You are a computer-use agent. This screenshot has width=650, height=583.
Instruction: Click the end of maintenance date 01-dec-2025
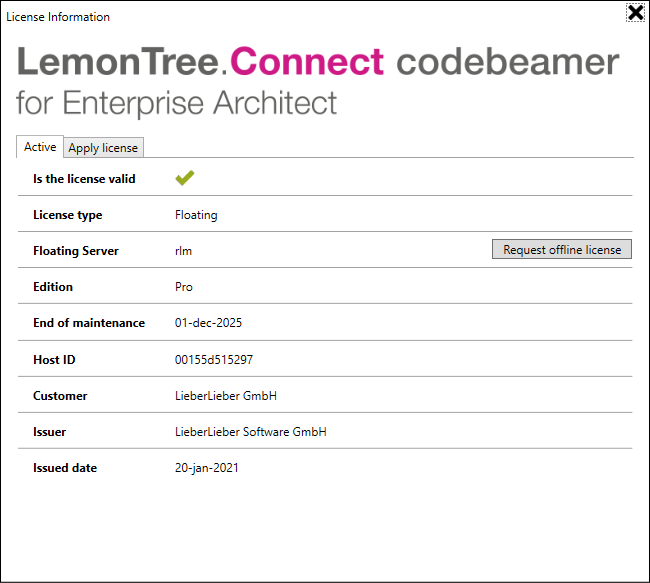click(208, 323)
